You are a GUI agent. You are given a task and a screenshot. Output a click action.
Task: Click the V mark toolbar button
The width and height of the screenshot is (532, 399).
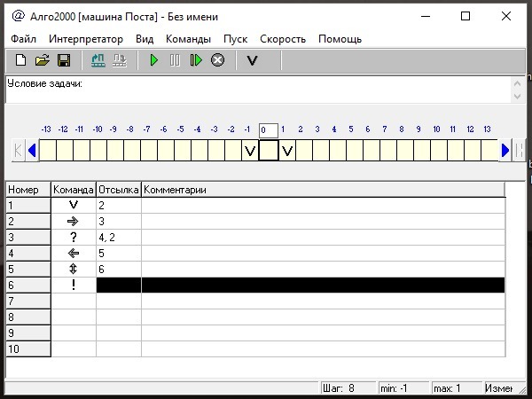[252, 60]
